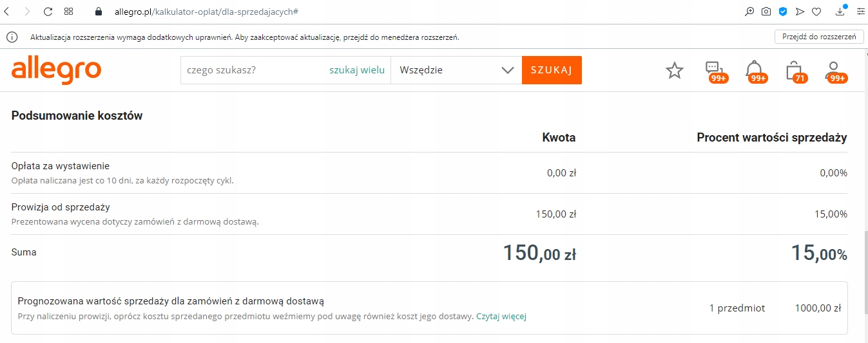Image resolution: width=868 pixels, height=343 pixels.
Task: Open the messages chat icon
Action: [x=715, y=71]
